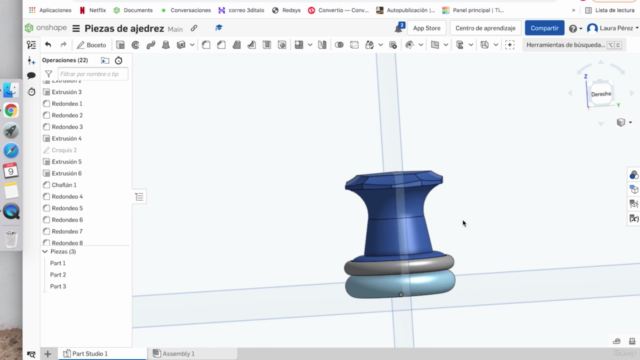Viewport: 640px width, 360px height.
Task: Add a folder to the Operaciones list
Action: tap(105, 60)
